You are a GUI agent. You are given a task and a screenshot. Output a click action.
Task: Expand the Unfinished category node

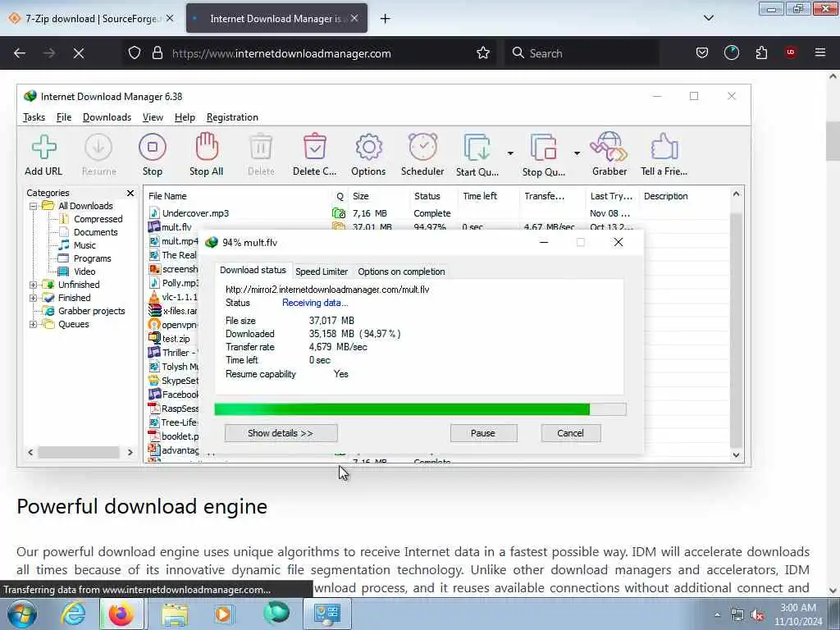[33, 285]
